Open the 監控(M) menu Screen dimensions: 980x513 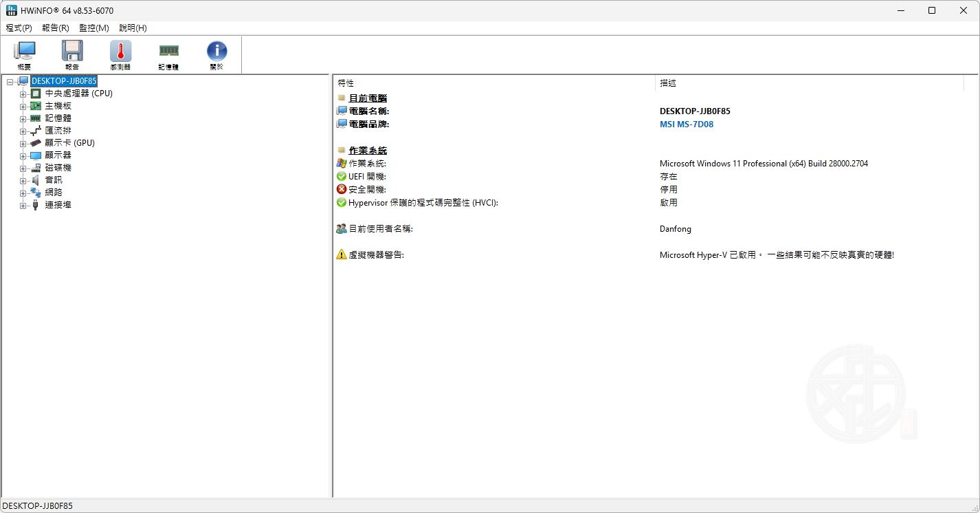tap(94, 28)
